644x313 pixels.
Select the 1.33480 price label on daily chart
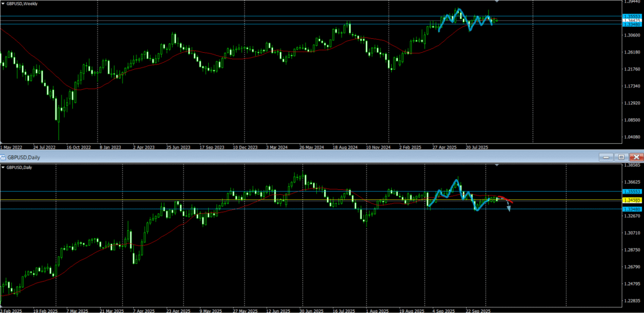click(631, 209)
